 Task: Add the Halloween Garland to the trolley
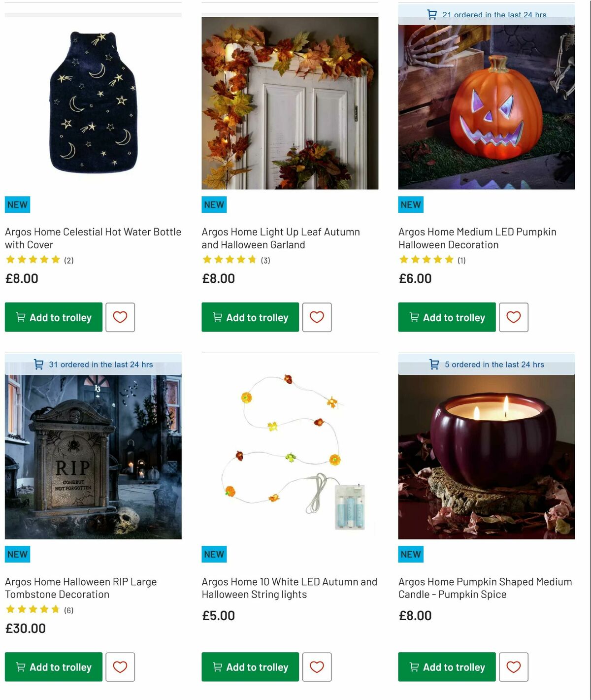point(250,317)
